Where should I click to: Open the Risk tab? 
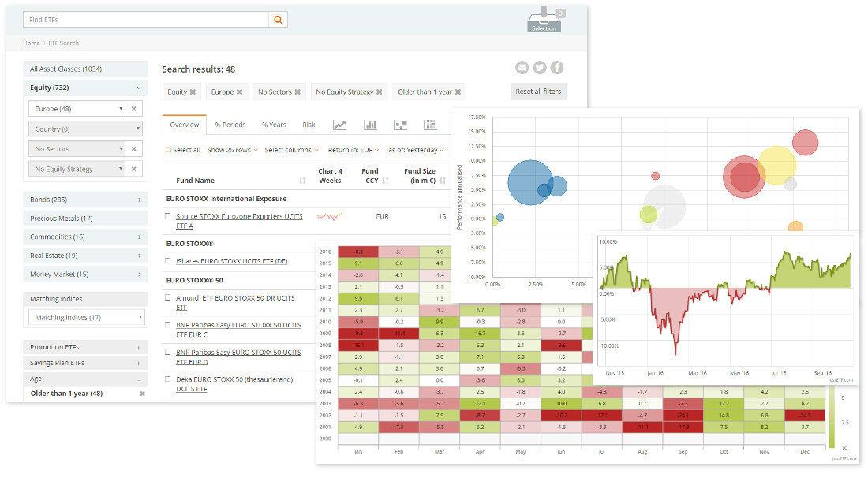coord(309,125)
